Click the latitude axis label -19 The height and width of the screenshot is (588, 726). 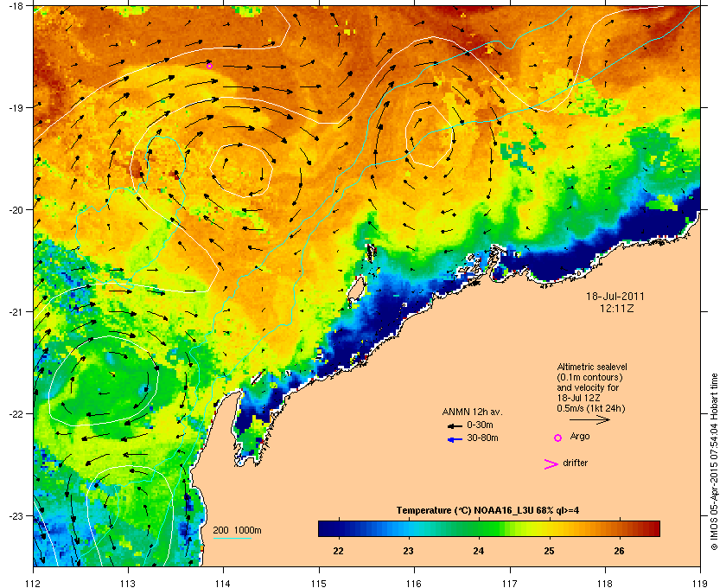point(16,107)
